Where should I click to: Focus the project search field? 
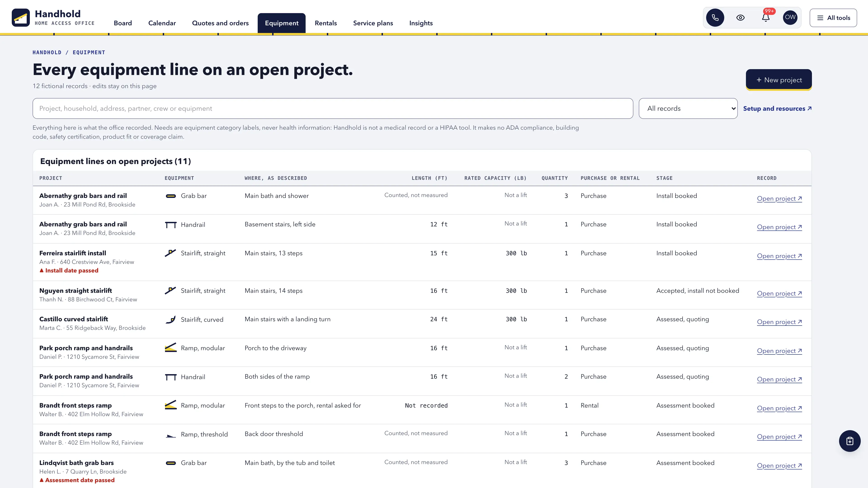tap(333, 108)
